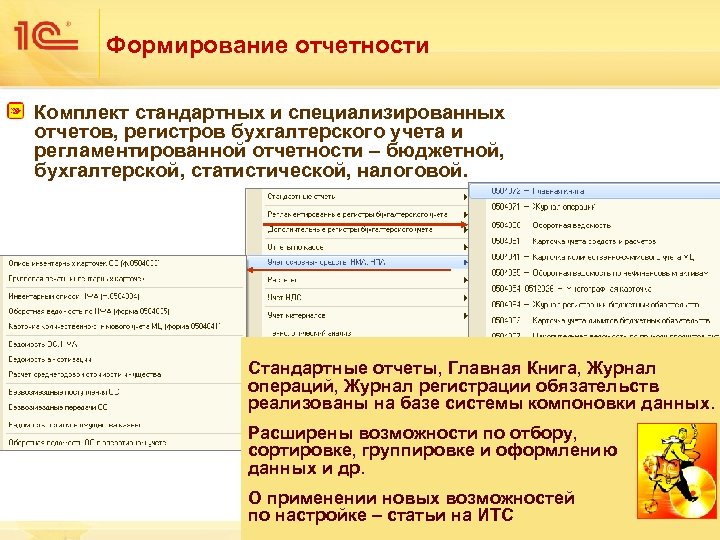Viewport: 720px width, 540px height.
Task: Expand submenu arrow of Стандартные отчеты
Action: click(x=465, y=197)
